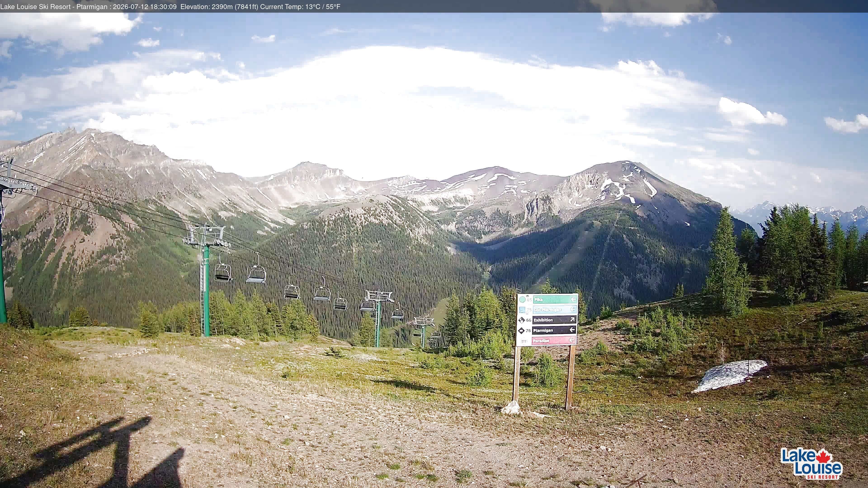Click the left arrow on the Pika sign

tap(573, 299)
